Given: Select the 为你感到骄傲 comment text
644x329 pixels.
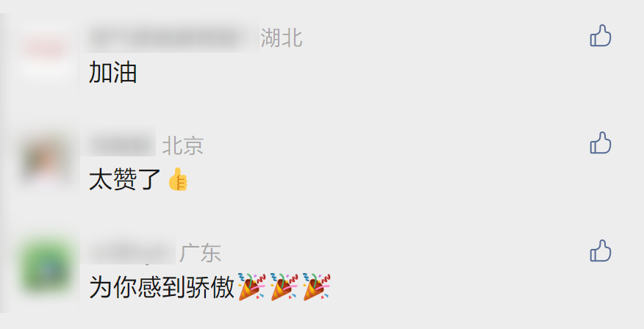Looking at the screenshot, I should pyautogui.click(x=162, y=286).
